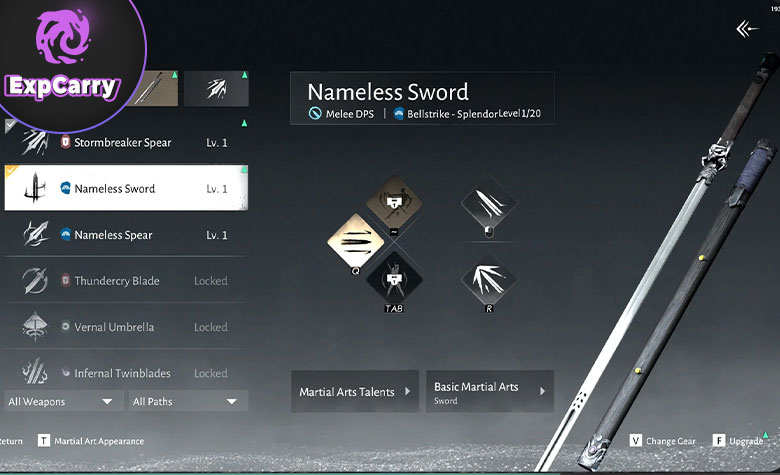The height and width of the screenshot is (475, 780).
Task: Toggle the Stormbreaker Spear equipped checkmark
Action: 10,125
